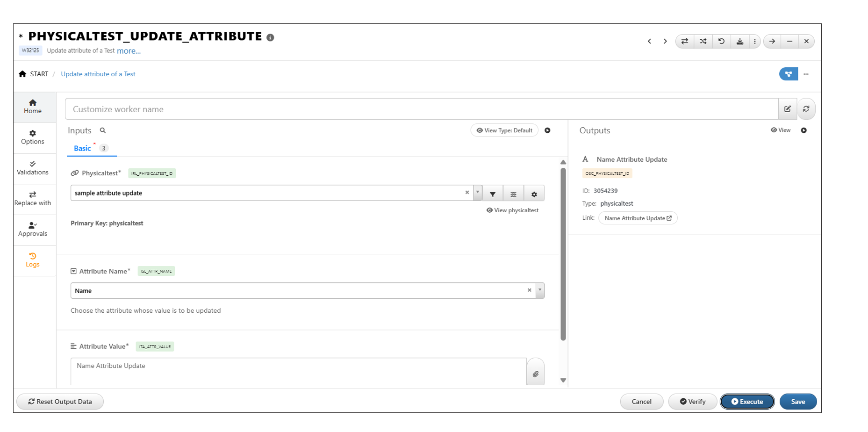The height and width of the screenshot is (432, 868).
Task: Click View physicaltest eye link
Action: [x=512, y=210]
